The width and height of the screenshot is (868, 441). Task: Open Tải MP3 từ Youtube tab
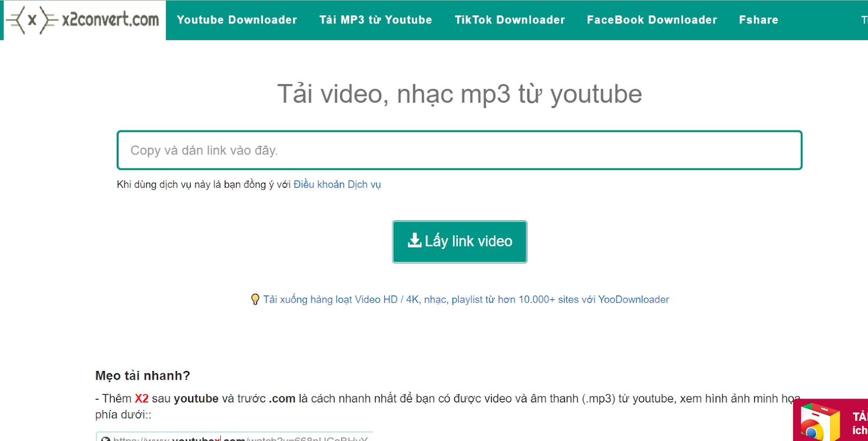tap(375, 20)
